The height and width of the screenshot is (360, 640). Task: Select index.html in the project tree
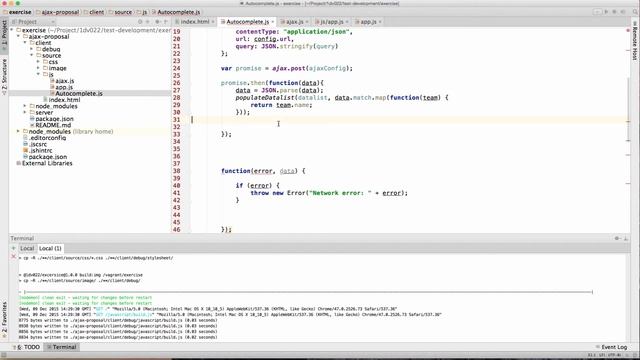[64, 100]
